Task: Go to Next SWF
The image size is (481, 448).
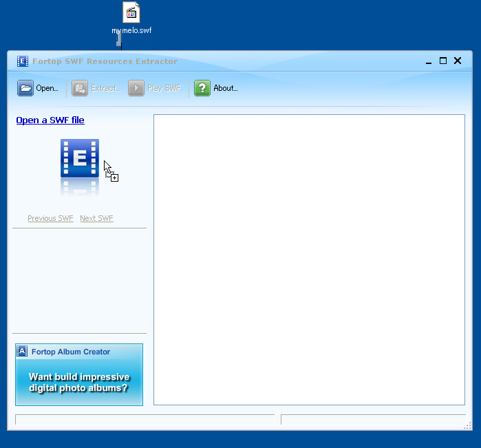Action: click(x=96, y=218)
